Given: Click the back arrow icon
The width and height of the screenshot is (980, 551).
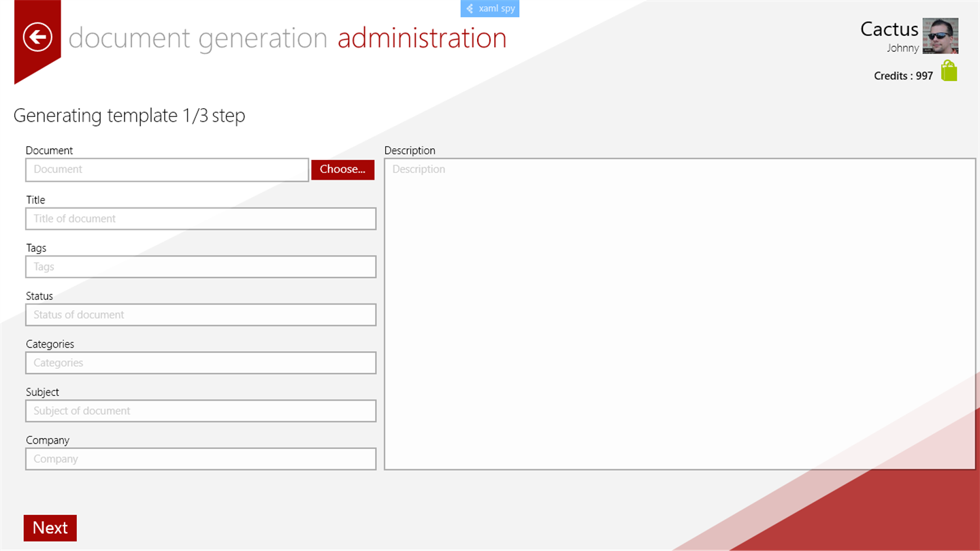Looking at the screenshot, I should click(37, 37).
